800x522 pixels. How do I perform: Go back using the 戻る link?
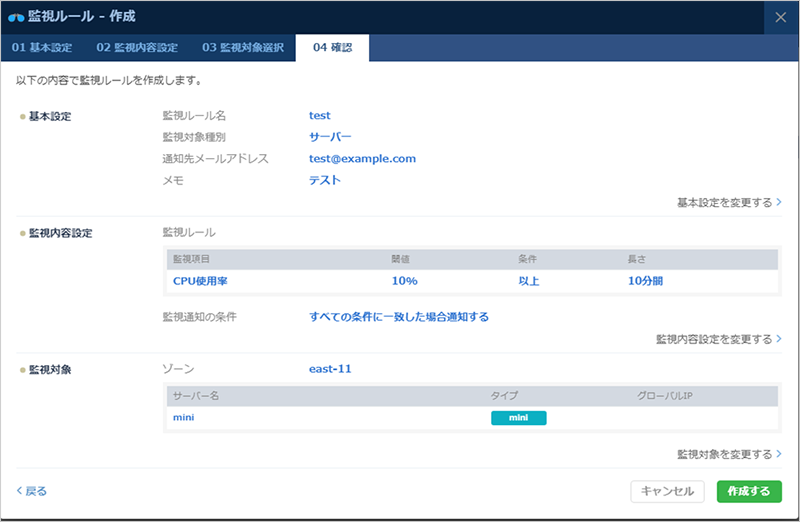[32, 491]
